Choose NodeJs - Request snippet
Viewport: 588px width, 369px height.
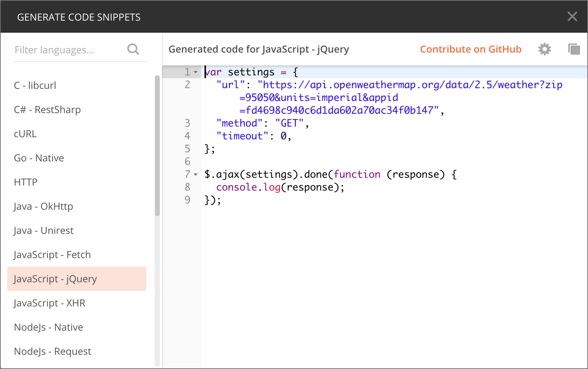point(52,351)
